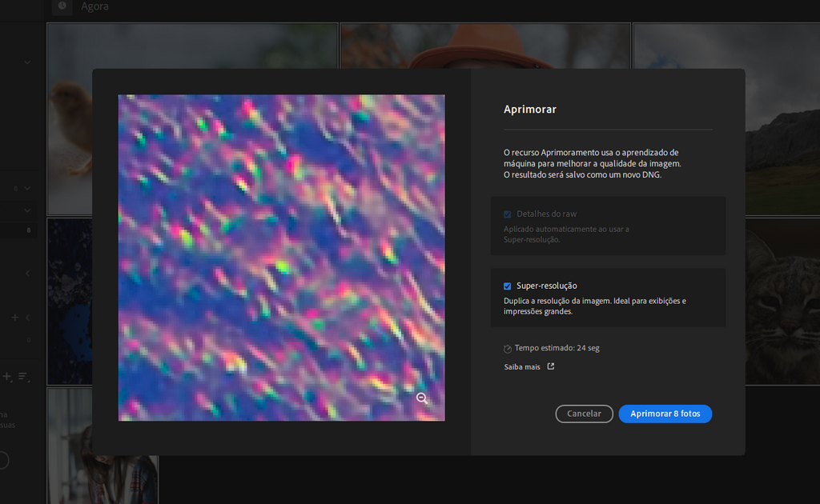Click the clock icon beside Agora
The width and height of the screenshot is (820, 504).
62,6
